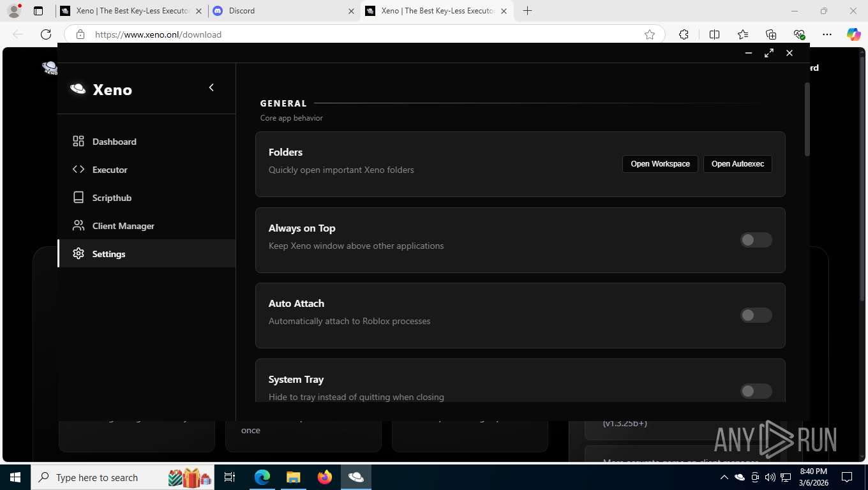Image resolution: width=868 pixels, height=490 pixels.
Task: Click the Xeno UFO logo in sidebar
Action: coord(78,89)
